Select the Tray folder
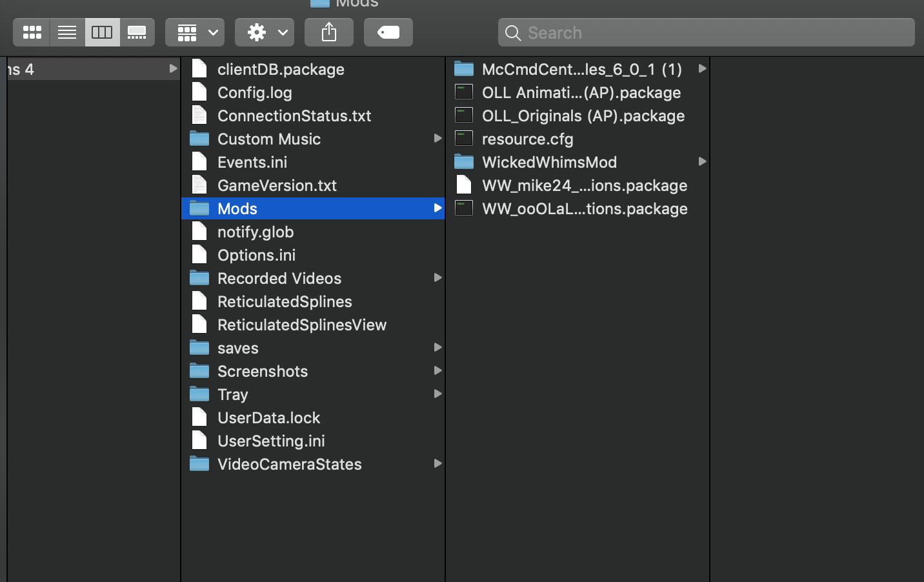924x582 pixels. [x=232, y=394]
